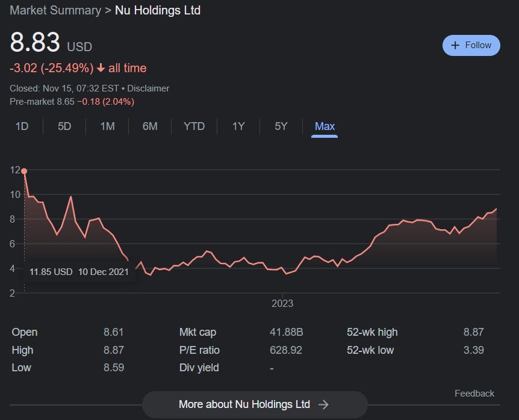
Task: Click the Div yield label
Action: point(199,368)
